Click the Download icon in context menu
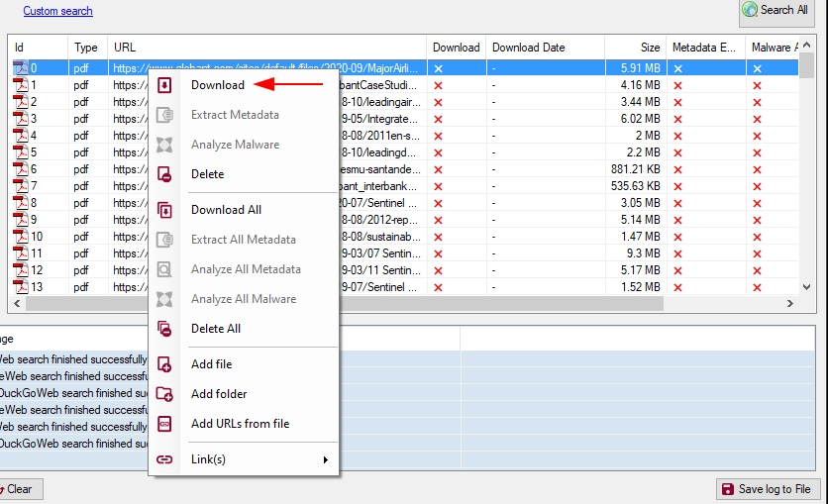828x504 pixels. pyautogui.click(x=165, y=85)
